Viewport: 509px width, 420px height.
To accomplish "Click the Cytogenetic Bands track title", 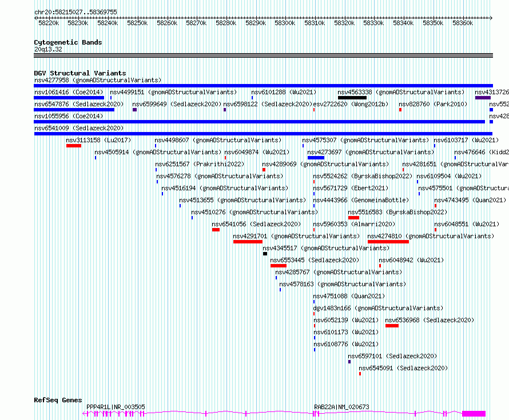I will tap(68, 42).
